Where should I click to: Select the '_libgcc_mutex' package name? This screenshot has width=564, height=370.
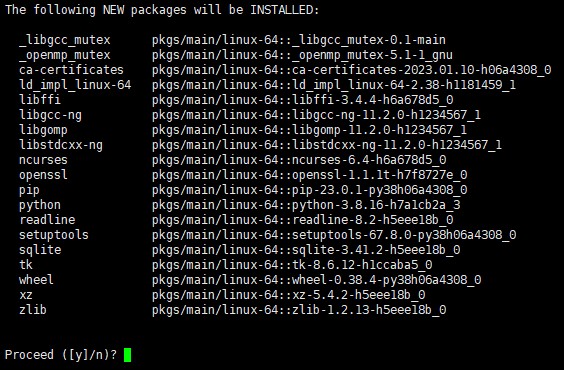(65, 40)
